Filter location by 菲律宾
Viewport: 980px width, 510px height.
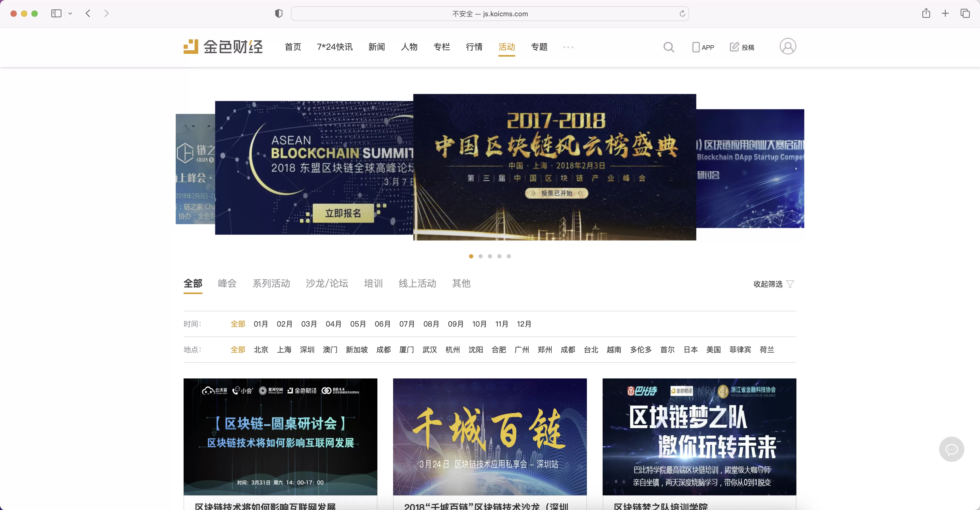click(740, 349)
